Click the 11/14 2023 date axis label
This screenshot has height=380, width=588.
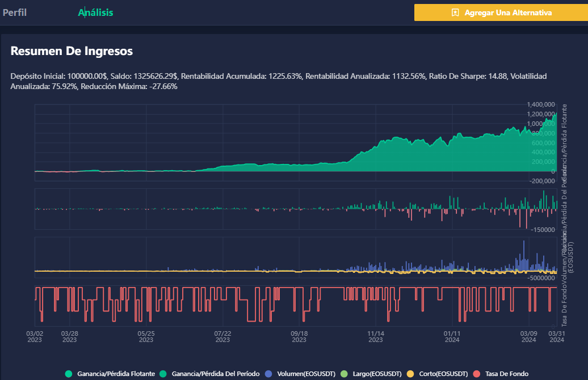376,336
